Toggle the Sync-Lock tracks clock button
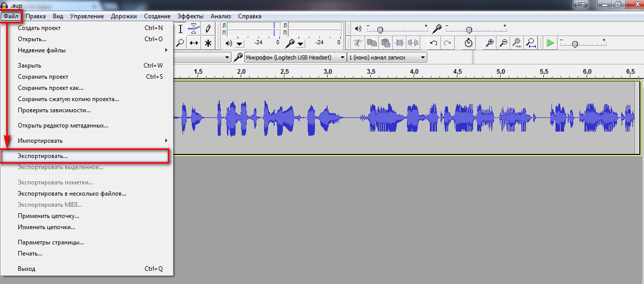644x284 pixels. click(x=469, y=43)
